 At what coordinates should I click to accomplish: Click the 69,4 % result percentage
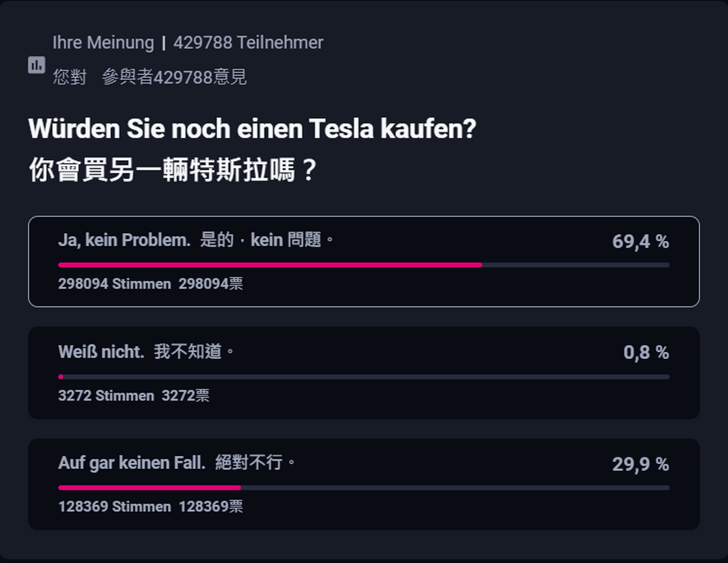(640, 242)
